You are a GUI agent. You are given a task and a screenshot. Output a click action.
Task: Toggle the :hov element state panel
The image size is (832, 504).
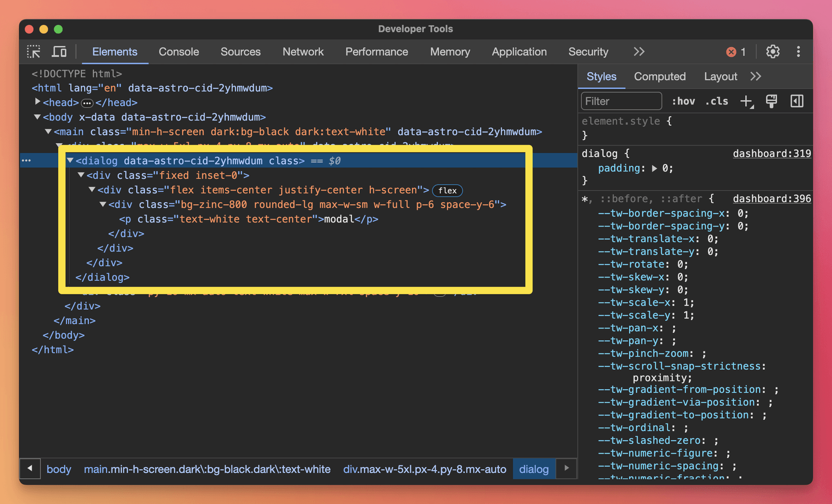[683, 101]
